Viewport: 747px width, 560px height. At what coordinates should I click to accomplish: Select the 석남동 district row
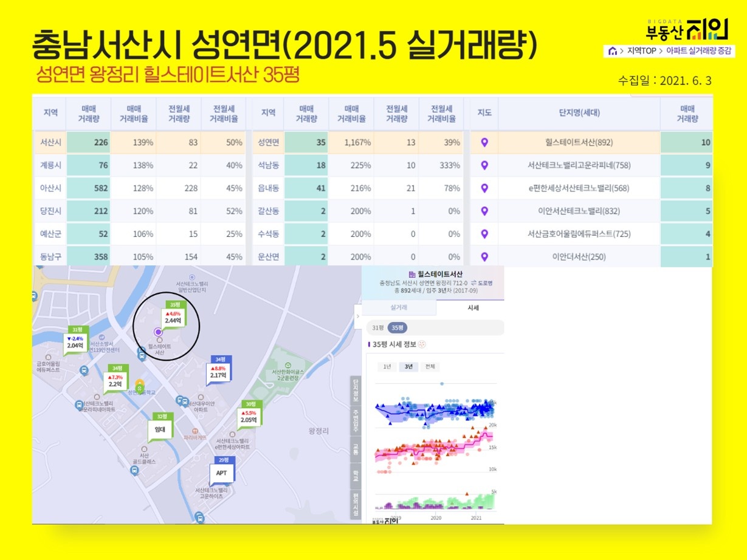tap(357, 165)
